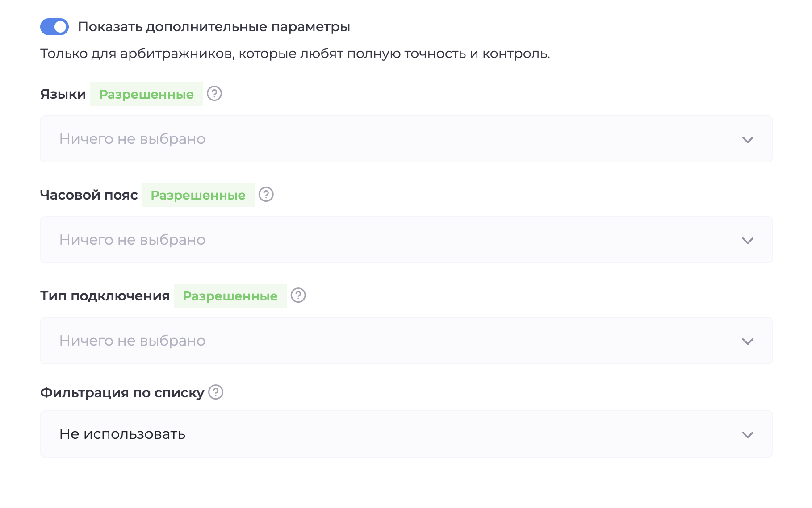Toggle the Разрешенные badge next to Языки
The image size is (812, 508).
(x=146, y=94)
